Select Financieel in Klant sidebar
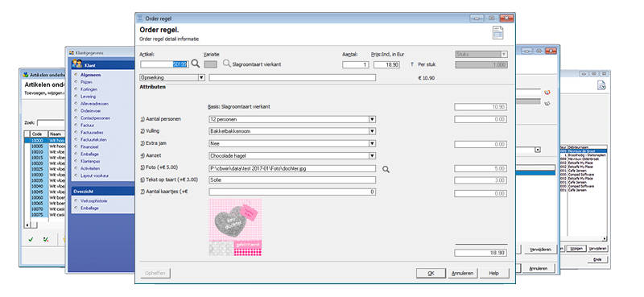The width and height of the screenshot is (644, 297). [89, 146]
